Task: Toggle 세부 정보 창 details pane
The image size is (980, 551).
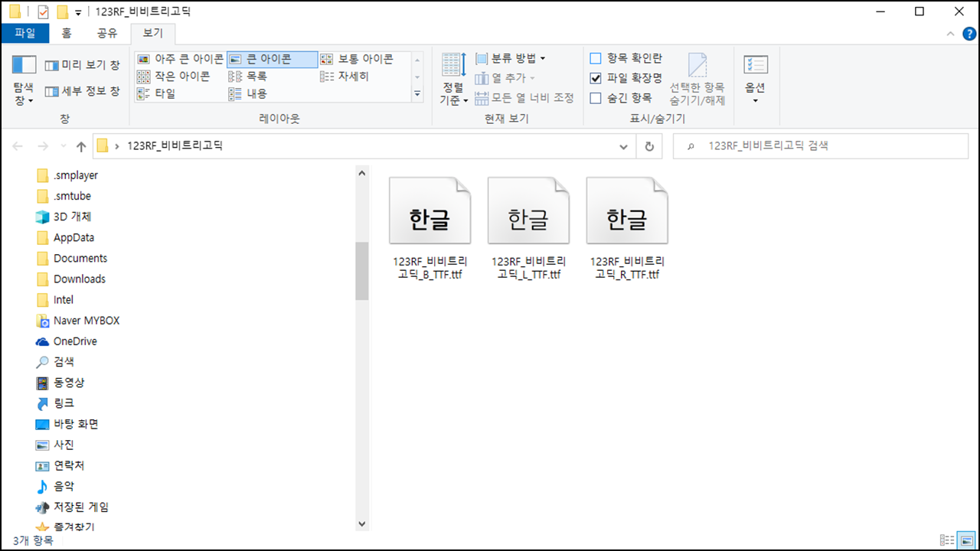Action: [x=82, y=91]
